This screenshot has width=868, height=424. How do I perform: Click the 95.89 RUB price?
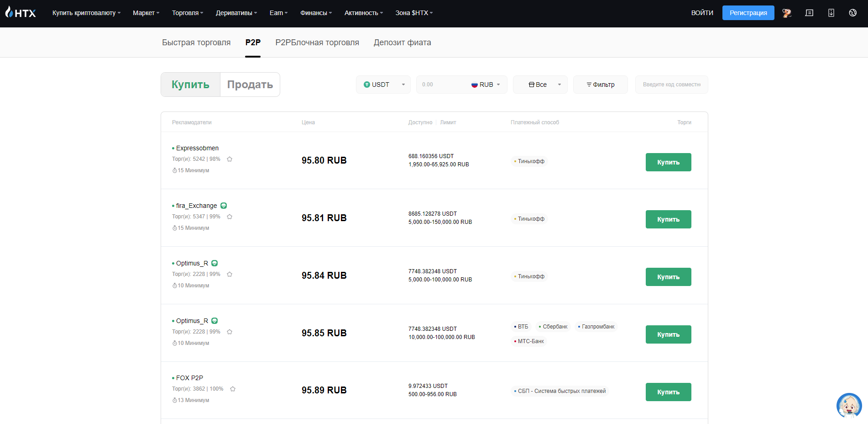pyautogui.click(x=324, y=390)
